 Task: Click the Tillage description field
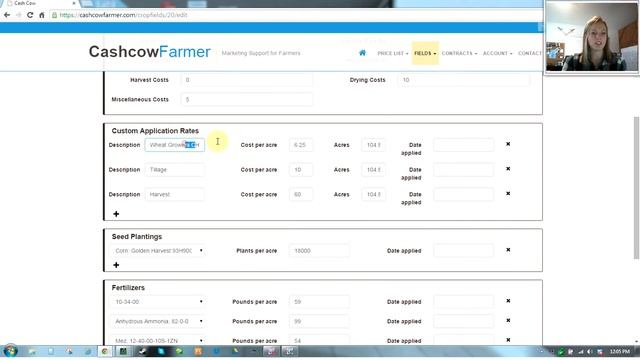tap(175, 170)
